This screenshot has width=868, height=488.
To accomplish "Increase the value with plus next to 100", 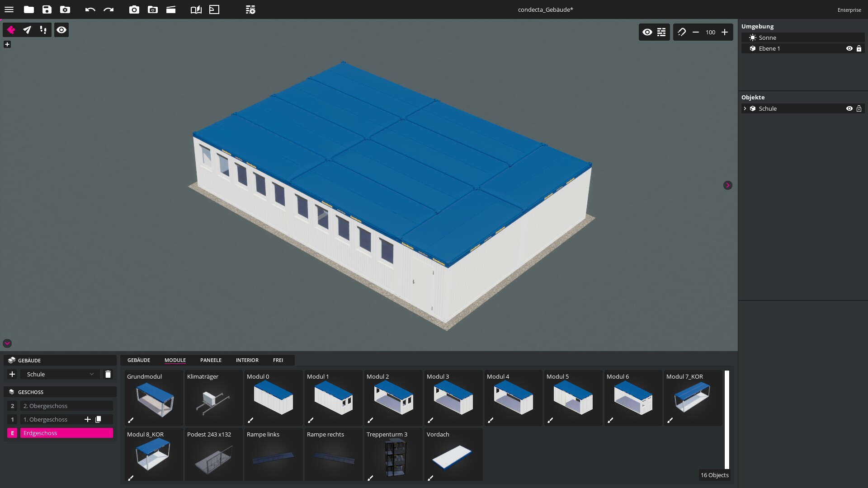I will [x=725, y=32].
